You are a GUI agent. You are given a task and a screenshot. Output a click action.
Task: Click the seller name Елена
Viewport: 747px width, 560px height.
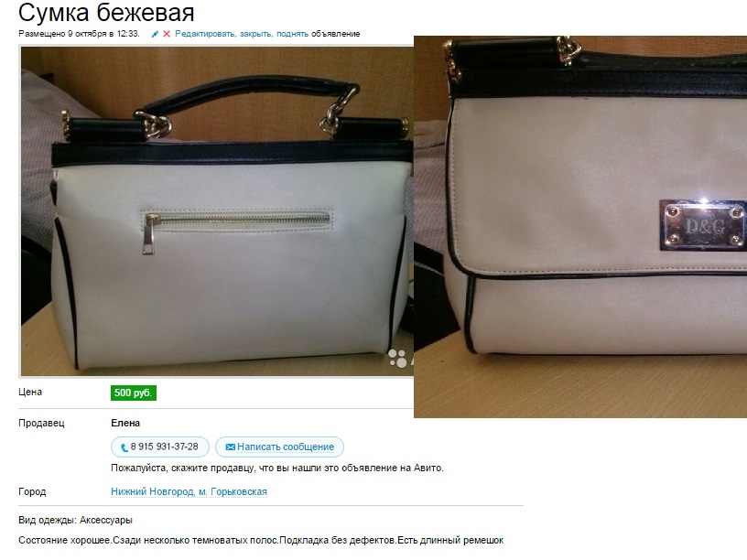click(x=125, y=423)
